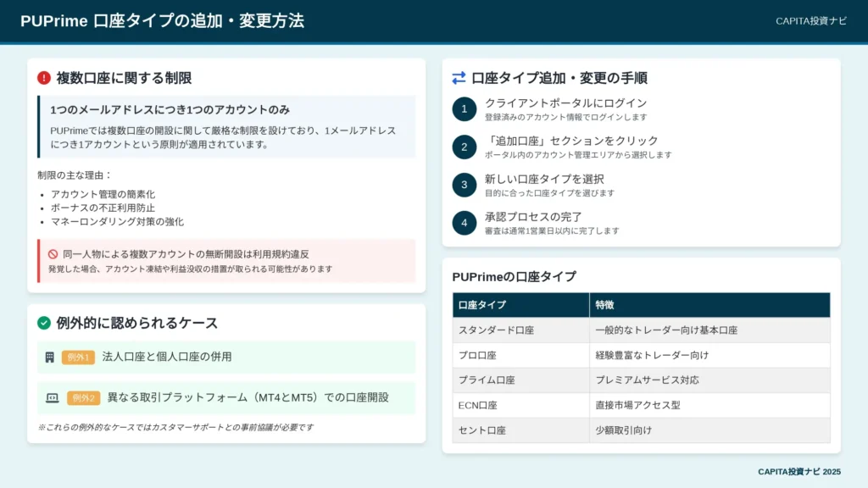The height and width of the screenshot is (488, 868).
Task: Click the subtext 目的に合った口座タイプを選びます
Action: pos(549,193)
